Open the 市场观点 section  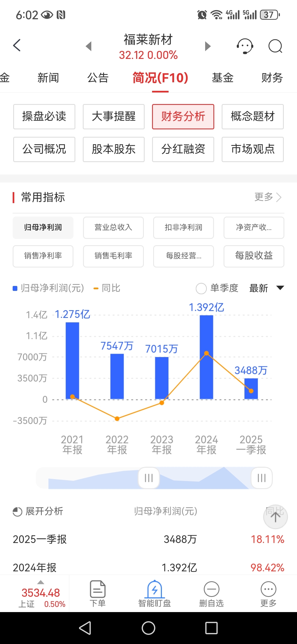point(253,149)
